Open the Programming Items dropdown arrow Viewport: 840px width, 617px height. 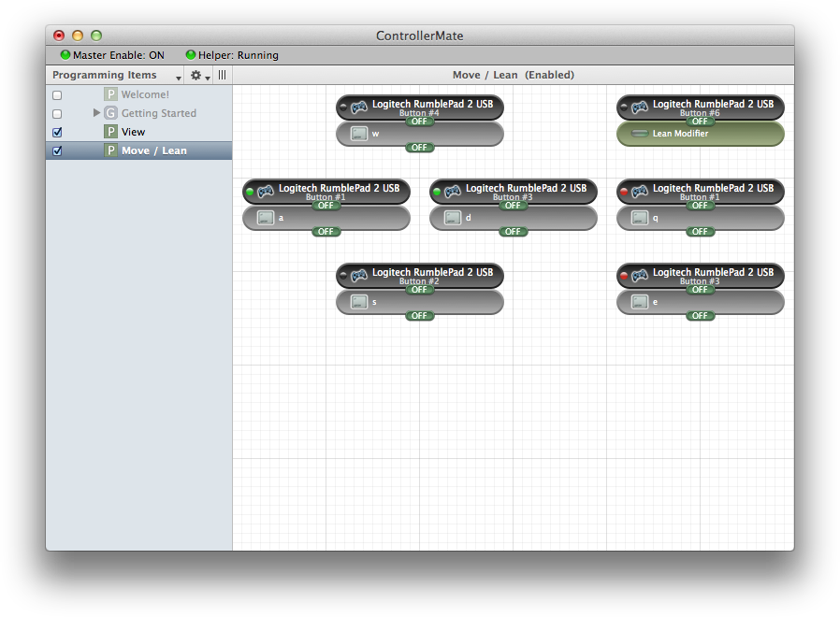tap(179, 79)
